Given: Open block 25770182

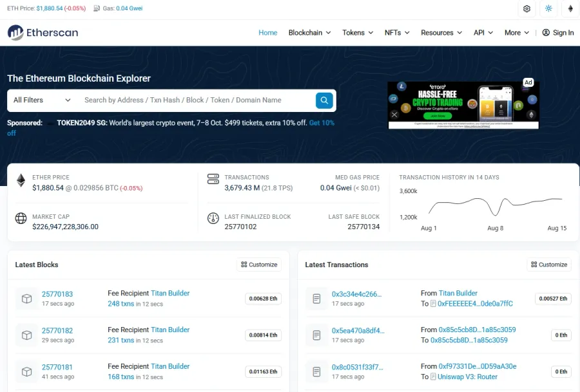Looking at the screenshot, I should coord(57,331).
